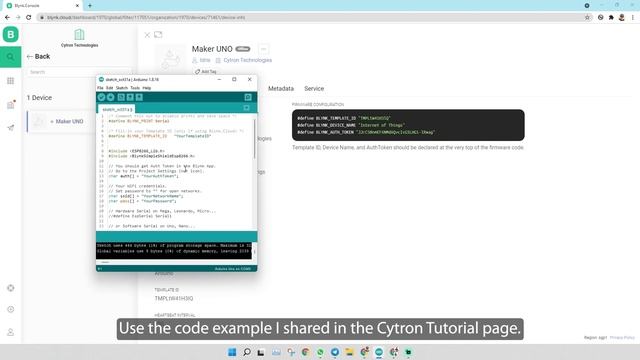Click the Chrome address bar URL
The height and width of the screenshot is (360, 640).
(x=146, y=18)
